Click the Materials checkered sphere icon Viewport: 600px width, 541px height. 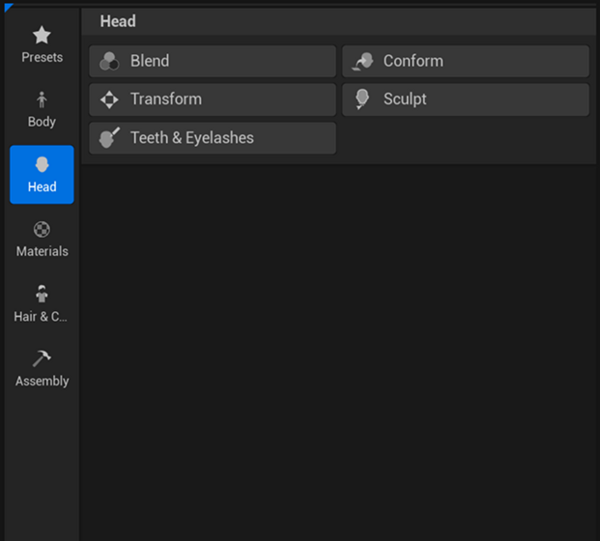click(x=42, y=230)
